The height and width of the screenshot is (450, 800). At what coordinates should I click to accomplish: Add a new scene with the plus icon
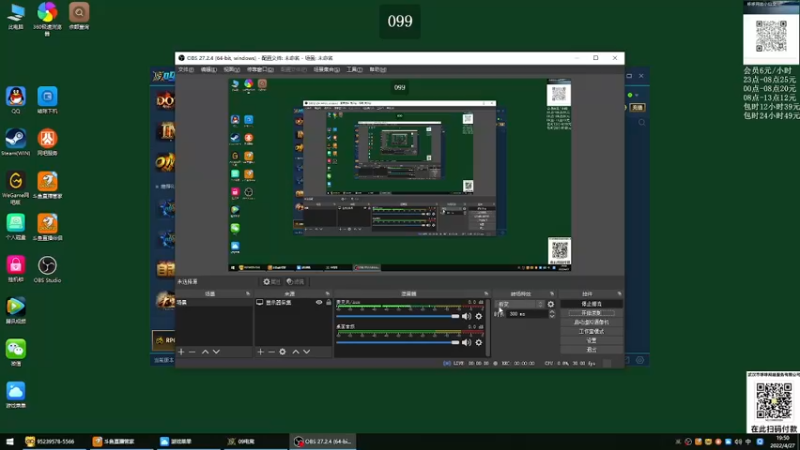pyautogui.click(x=181, y=352)
